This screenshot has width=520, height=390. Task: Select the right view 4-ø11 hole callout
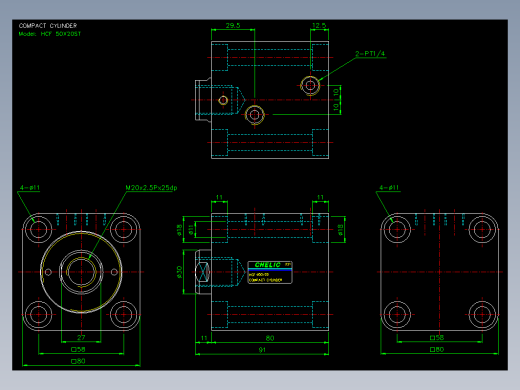click(389, 188)
